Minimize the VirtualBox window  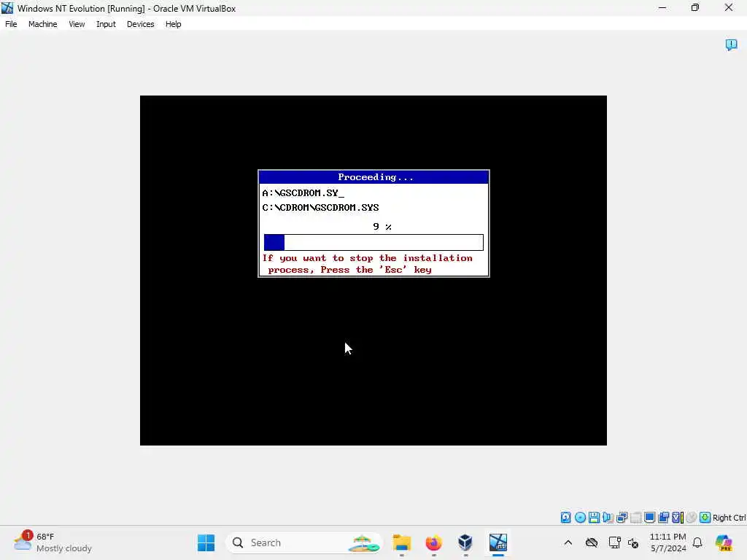(662, 8)
